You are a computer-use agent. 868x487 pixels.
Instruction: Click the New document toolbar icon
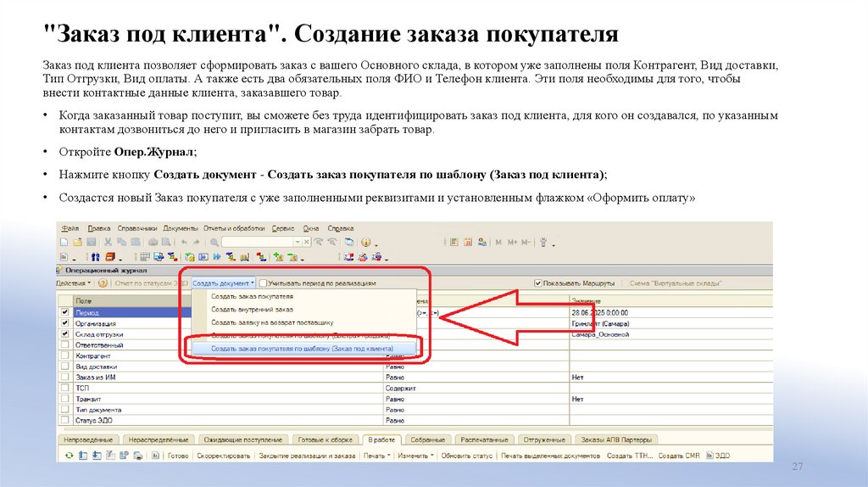64,242
